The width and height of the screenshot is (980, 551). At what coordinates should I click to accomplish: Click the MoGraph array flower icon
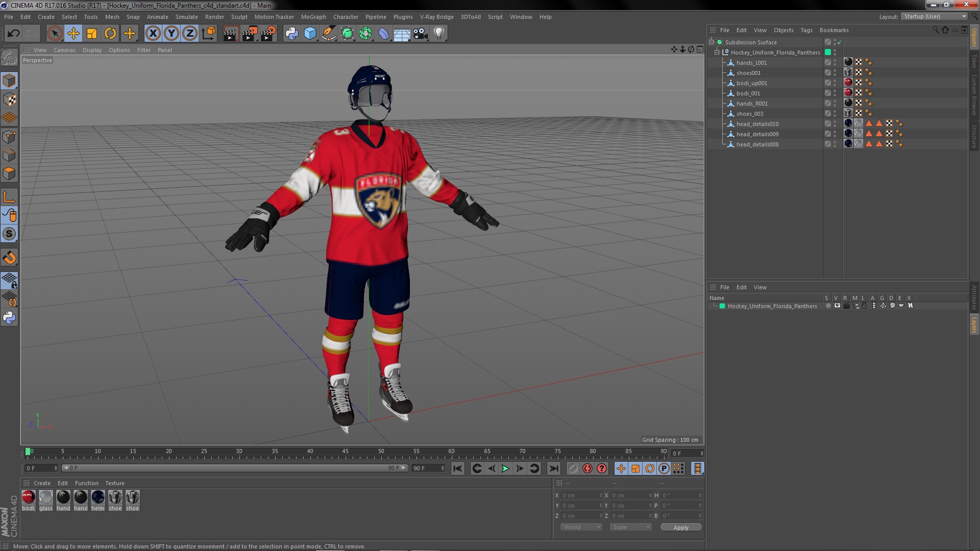[365, 34]
